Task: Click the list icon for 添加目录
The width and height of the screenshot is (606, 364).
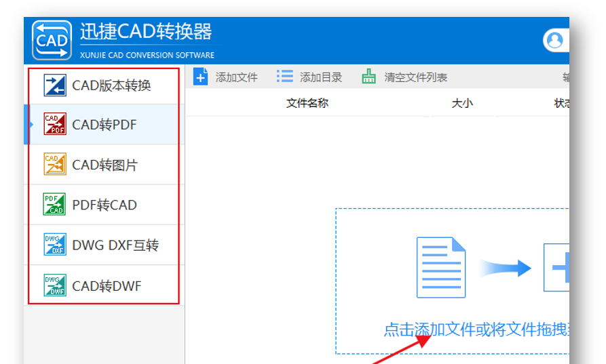Action: (x=285, y=76)
